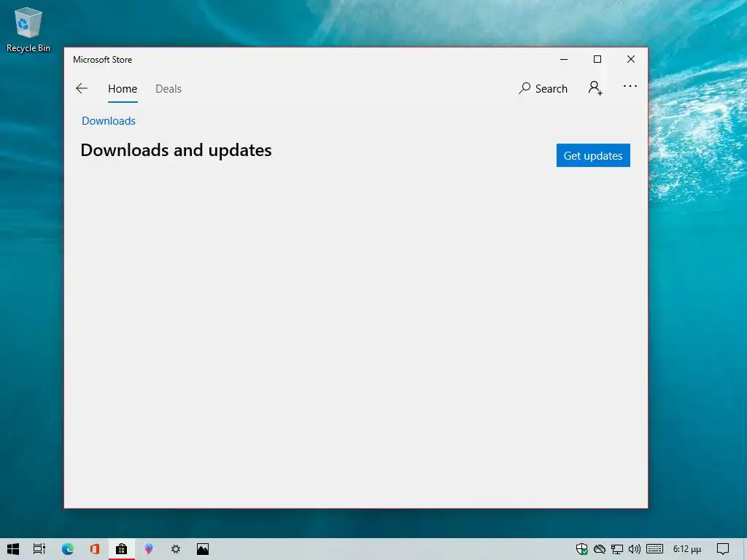Minimize the Microsoft Store window
This screenshot has width=747, height=560.
tap(564, 60)
